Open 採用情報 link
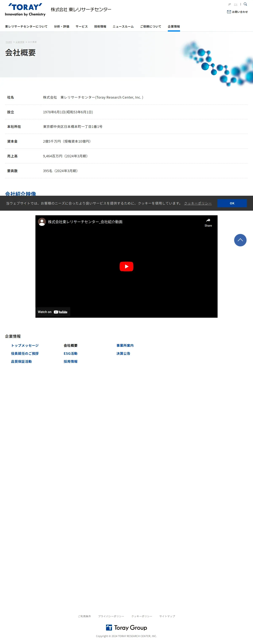Screen dimensions: 253x644 (x=71, y=361)
